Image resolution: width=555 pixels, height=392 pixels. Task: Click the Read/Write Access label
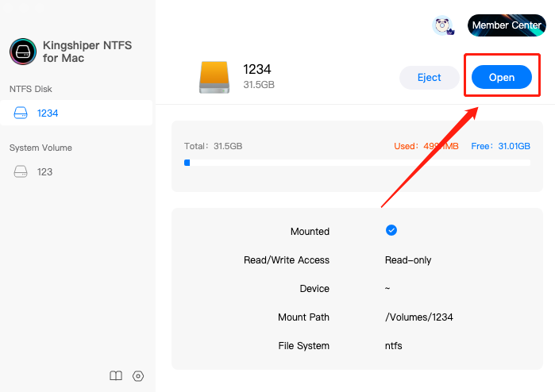tap(287, 260)
